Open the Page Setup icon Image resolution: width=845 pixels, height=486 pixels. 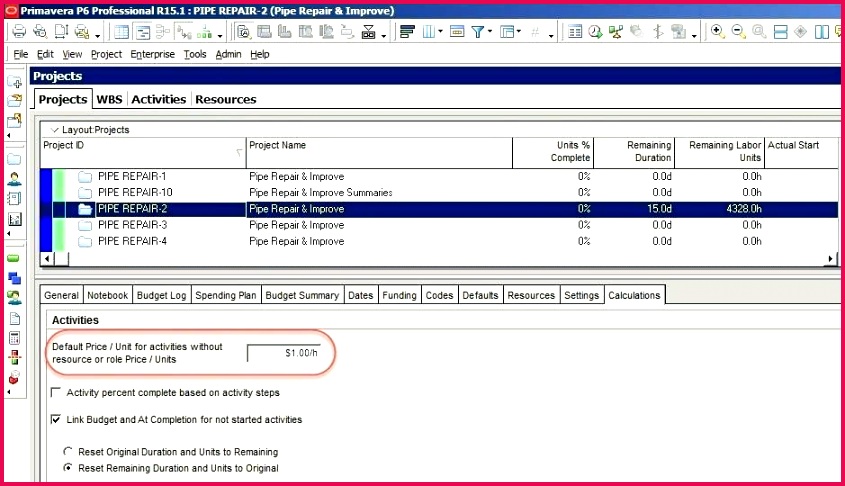coord(61,32)
